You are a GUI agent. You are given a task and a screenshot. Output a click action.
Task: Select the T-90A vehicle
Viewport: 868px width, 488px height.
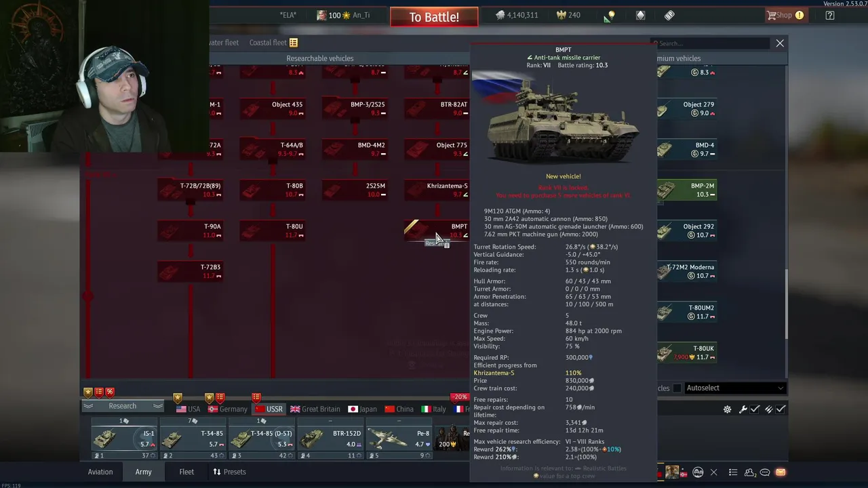click(x=191, y=230)
